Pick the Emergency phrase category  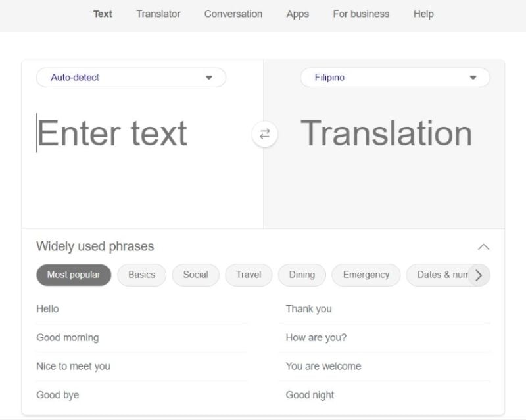click(x=366, y=275)
